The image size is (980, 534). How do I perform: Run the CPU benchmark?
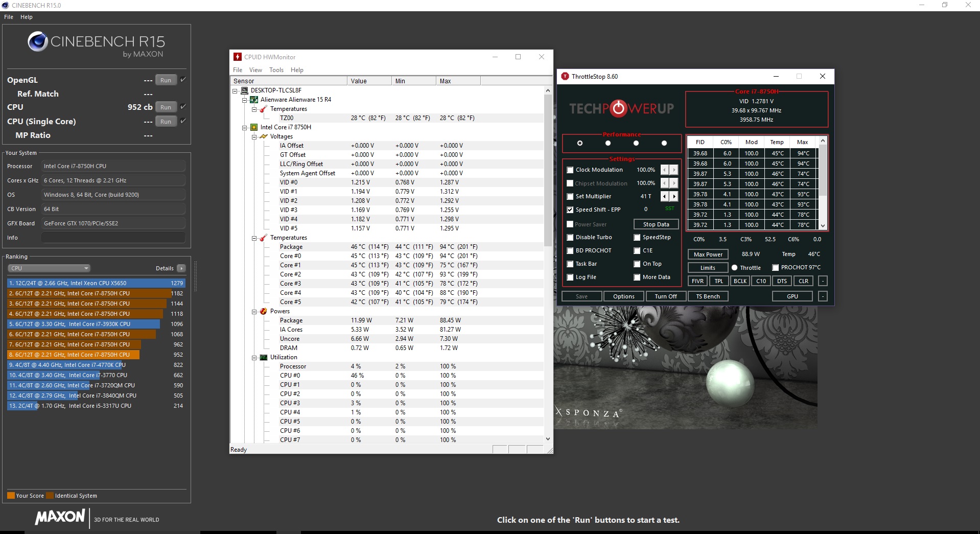[x=166, y=107]
